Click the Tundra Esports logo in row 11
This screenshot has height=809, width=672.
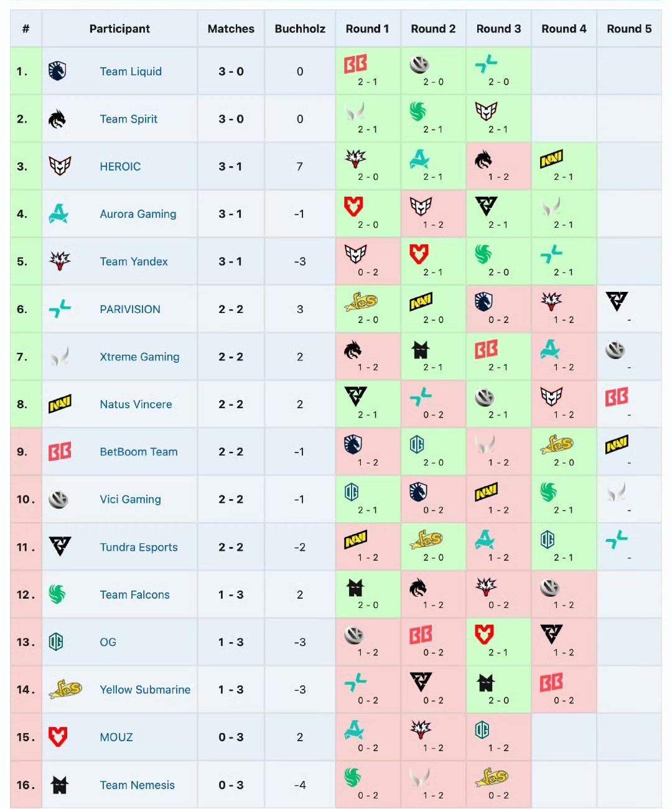coord(60,547)
